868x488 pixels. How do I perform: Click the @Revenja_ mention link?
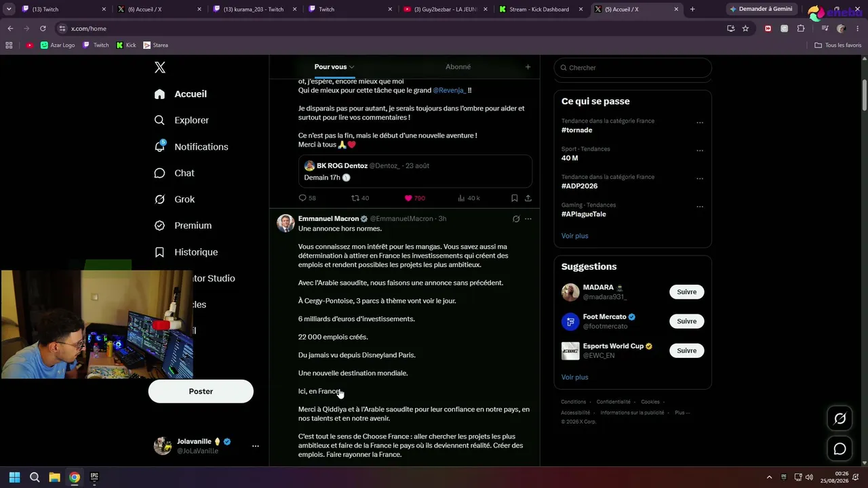pos(450,90)
